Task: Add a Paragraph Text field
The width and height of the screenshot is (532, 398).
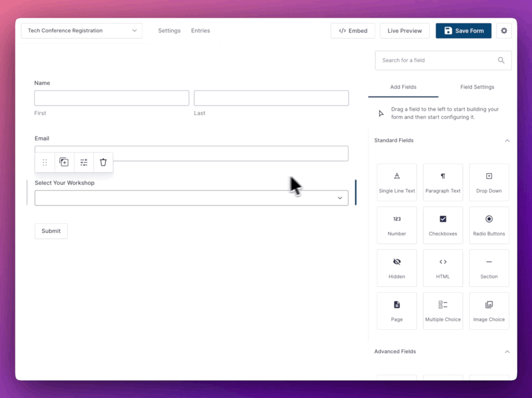Action: pos(443,182)
